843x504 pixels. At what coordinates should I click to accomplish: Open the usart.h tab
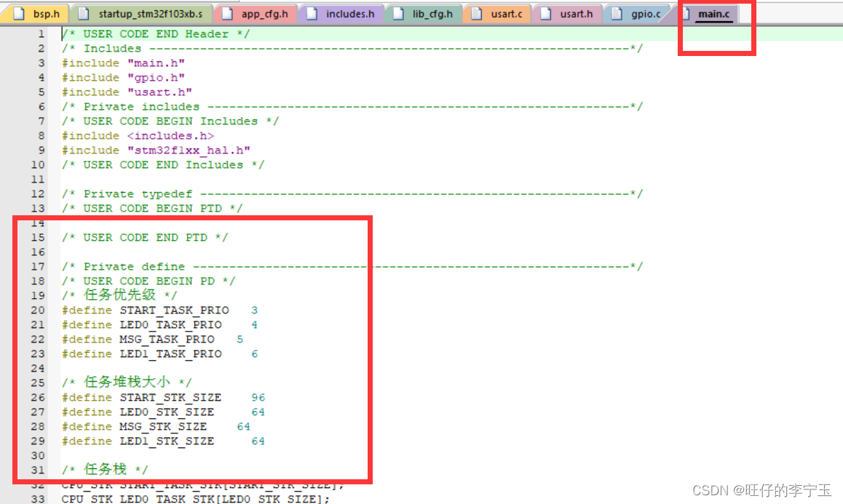[x=566, y=14]
